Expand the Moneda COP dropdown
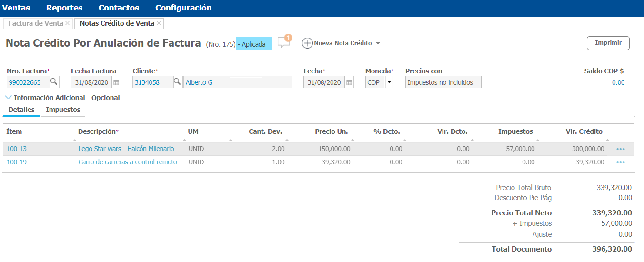Image resolution: width=644 pixels, height=262 pixels. (x=389, y=82)
